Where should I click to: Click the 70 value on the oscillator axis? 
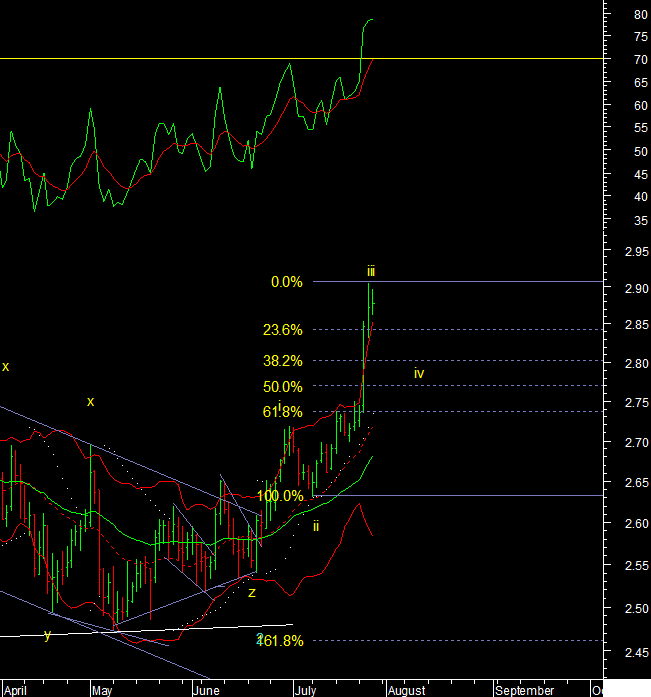pos(641,60)
